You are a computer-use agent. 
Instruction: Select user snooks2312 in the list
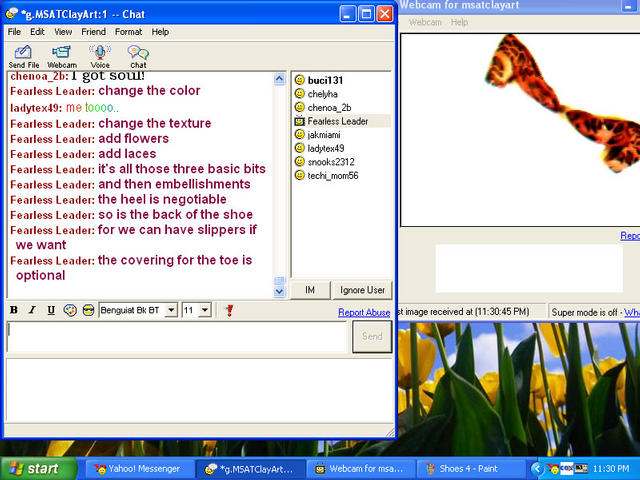(331, 162)
